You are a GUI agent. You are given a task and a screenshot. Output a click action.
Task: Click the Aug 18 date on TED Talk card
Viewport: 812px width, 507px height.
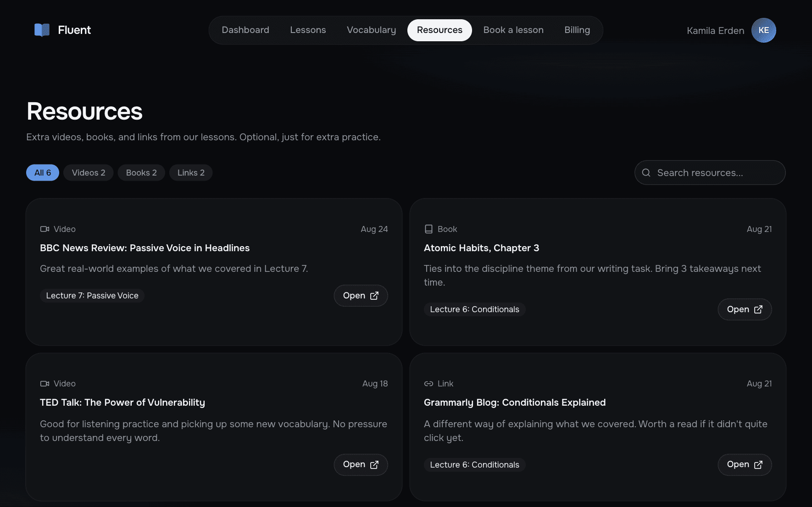(x=375, y=384)
